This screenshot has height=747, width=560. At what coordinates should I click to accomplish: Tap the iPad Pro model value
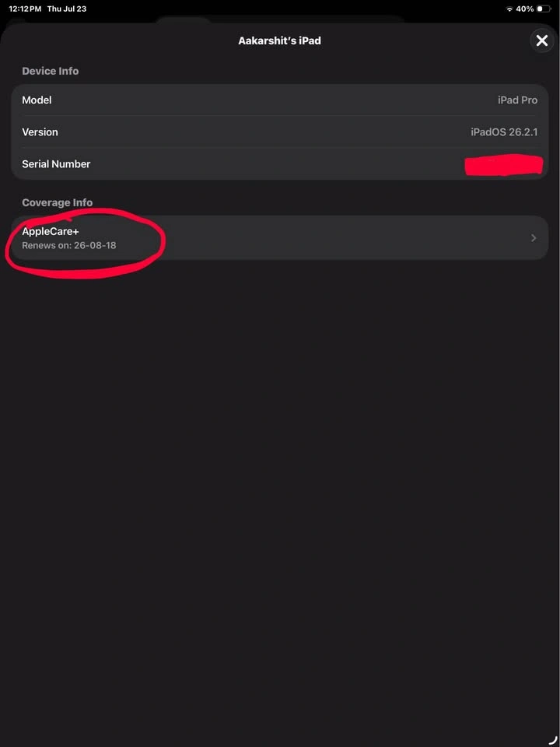[x=518, y=100]
